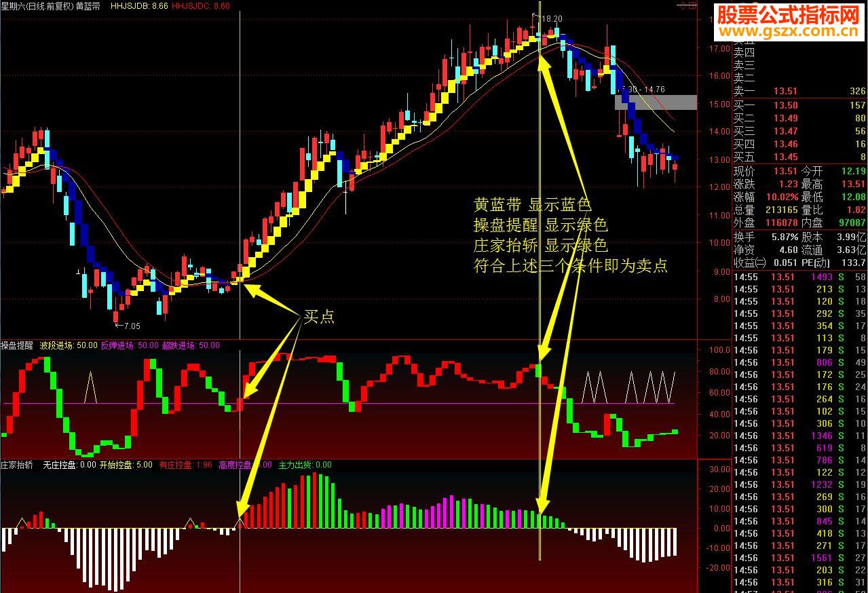Click the 内盘 value 97087
Screen dimensions: 868x593
852,223
